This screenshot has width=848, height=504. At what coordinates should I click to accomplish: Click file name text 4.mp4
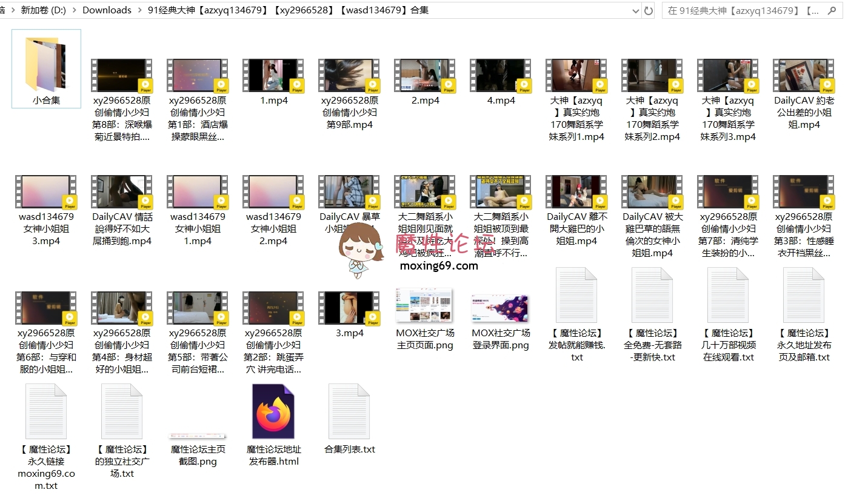tap(501, 101)
